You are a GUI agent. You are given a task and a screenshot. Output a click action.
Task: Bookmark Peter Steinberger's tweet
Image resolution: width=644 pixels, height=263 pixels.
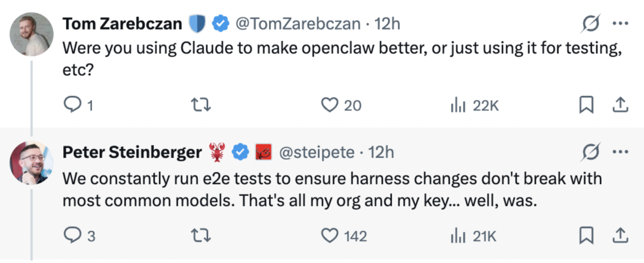click(x=587, y=236)
